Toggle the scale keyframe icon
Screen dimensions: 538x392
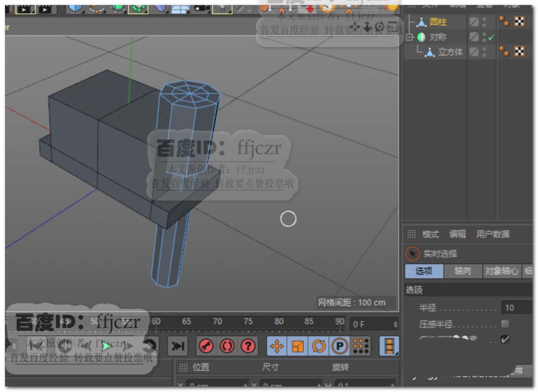tap(298, 346)
